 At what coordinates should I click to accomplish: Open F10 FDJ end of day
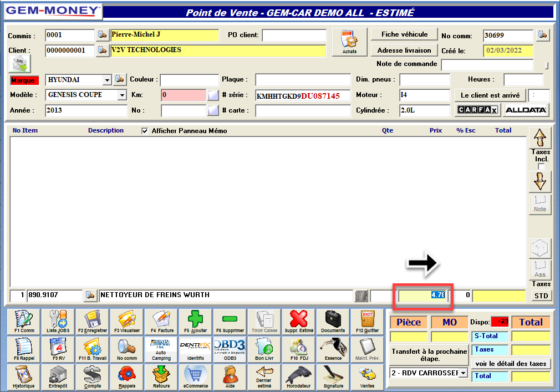299,349
